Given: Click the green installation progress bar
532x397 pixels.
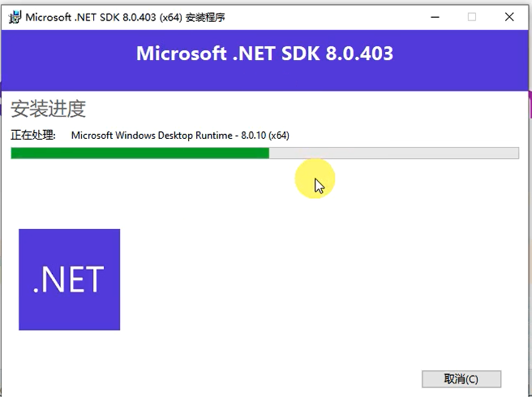Looking at the screenshot, I should point(264,153).
